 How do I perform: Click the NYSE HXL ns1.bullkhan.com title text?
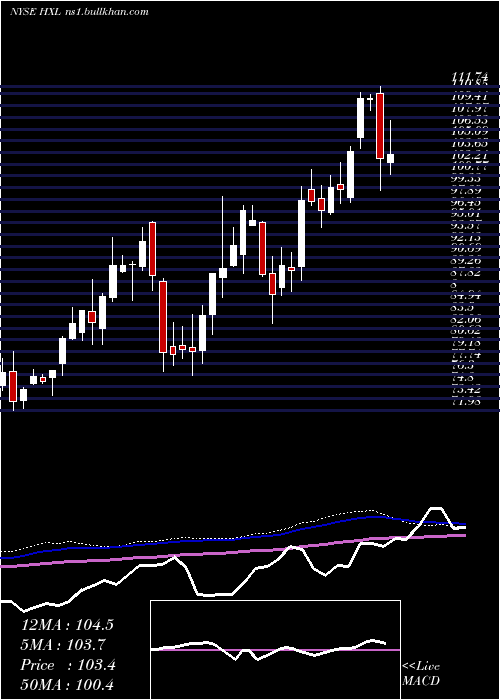tap(79, 12)
